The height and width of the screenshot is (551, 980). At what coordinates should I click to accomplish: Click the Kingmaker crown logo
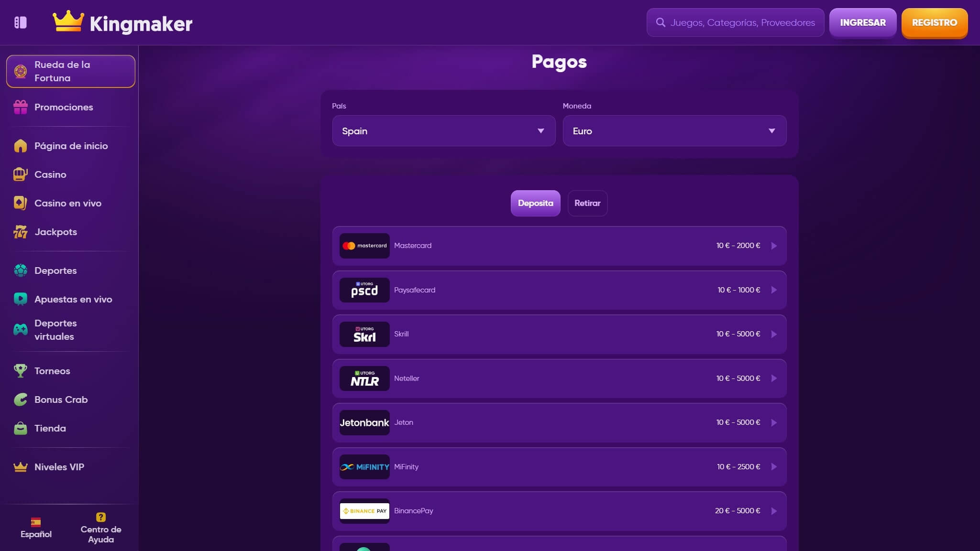68,21
